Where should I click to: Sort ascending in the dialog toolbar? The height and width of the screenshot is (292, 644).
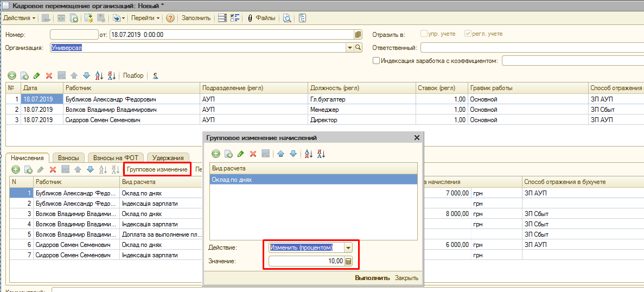click(x=309, y=154)
